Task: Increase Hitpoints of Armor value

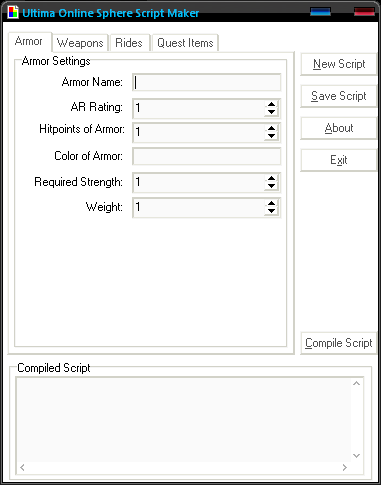Action: tap(271, 128)
